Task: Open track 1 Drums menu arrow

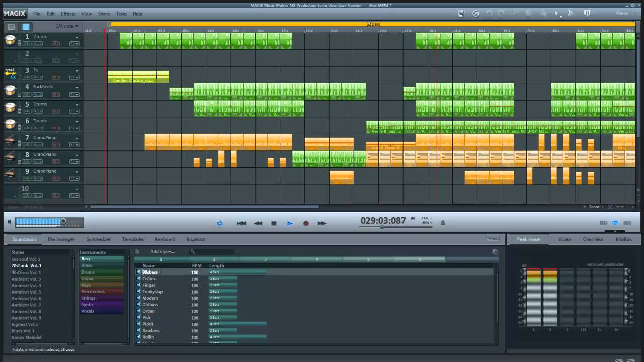Action: [x=77, y=37]
